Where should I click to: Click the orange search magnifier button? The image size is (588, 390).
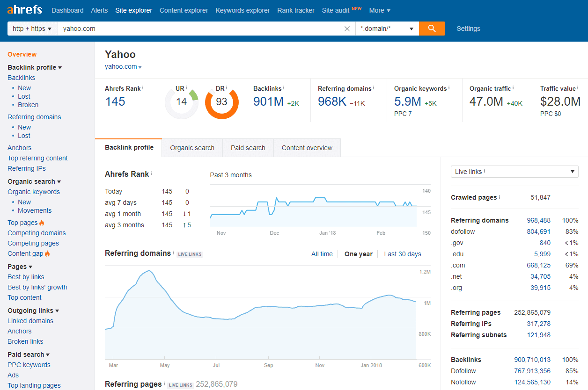click(x=432, y=29)
